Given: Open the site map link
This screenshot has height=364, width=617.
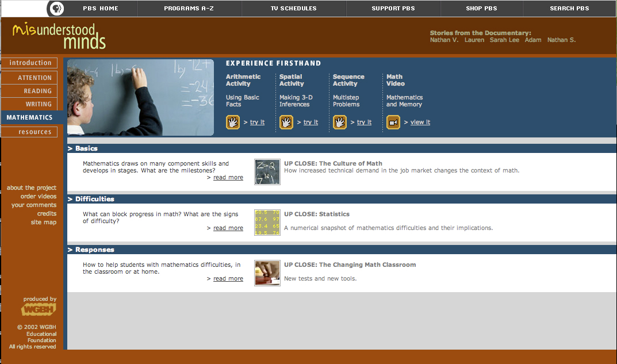Looking at the screenshot, I should click(44, 223).
